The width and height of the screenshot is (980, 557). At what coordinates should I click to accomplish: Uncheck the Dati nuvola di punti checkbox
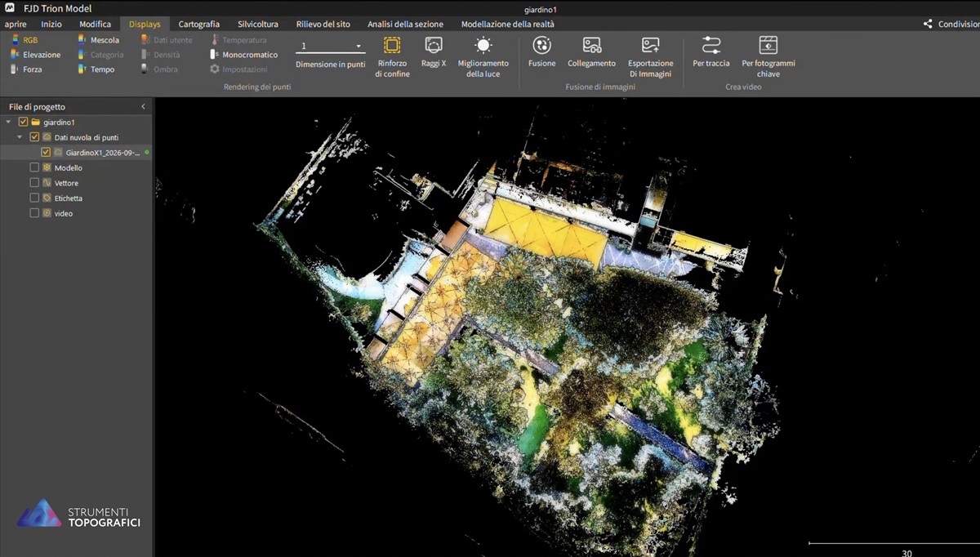pyautogui.click(x=34, y=137)
